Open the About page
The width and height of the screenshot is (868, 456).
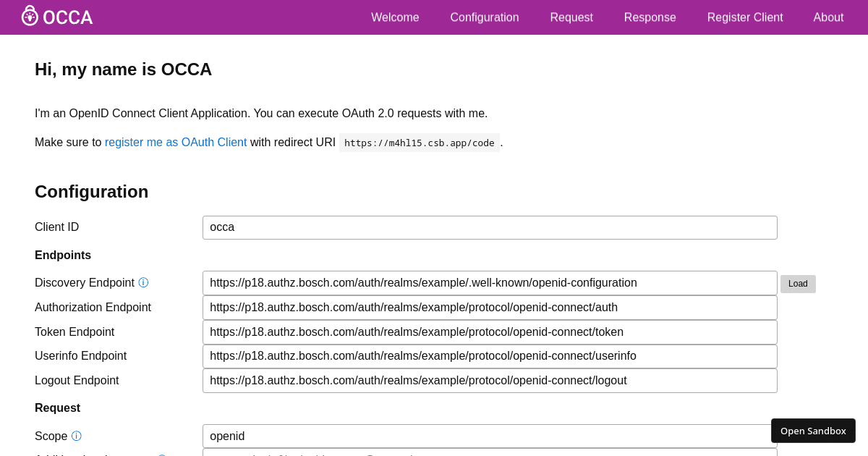[x=828, y=17]
